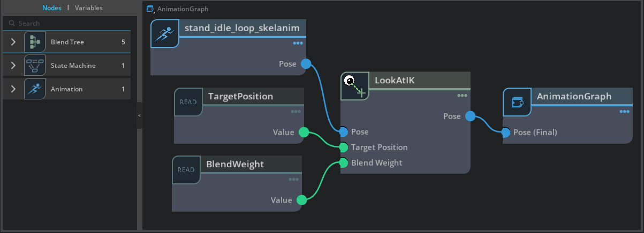Switch to the Variables tab
The width and height of the screenshot is (644, 233).
(89, 8)
